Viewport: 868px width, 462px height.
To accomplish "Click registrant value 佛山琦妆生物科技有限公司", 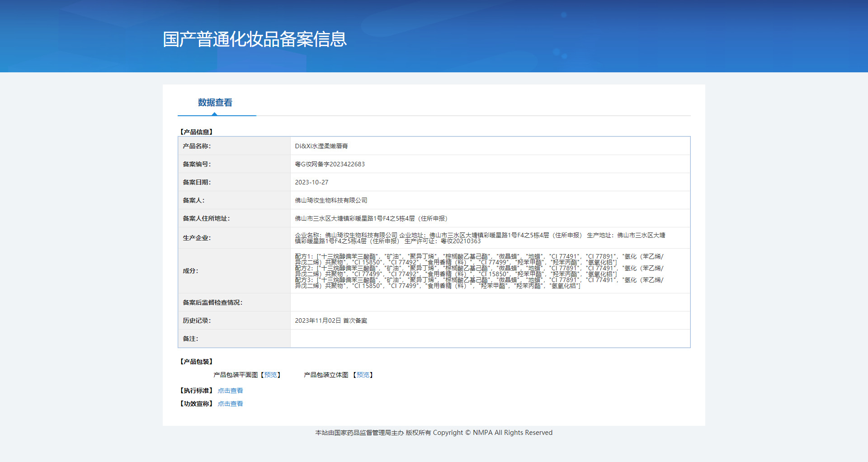I will (331, 200).
